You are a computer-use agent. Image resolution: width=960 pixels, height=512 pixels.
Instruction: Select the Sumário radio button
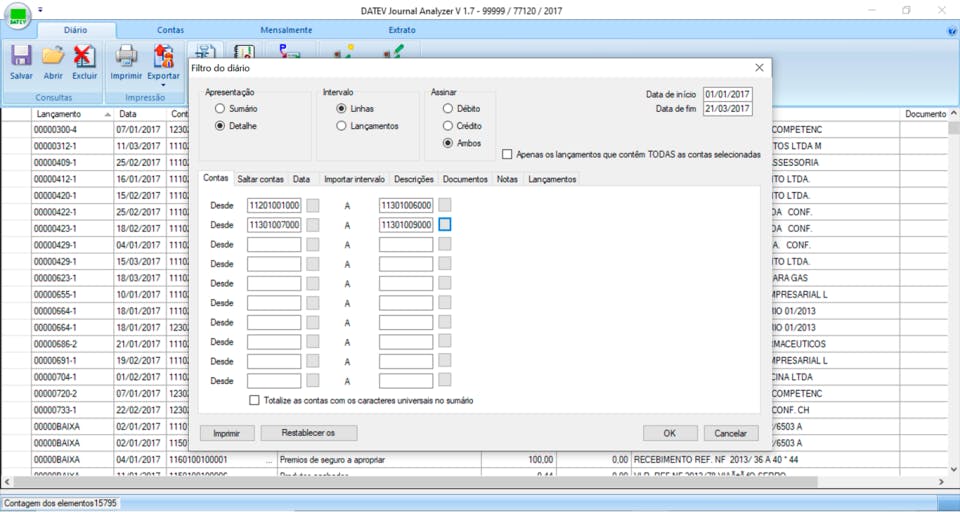coord(219,108)
